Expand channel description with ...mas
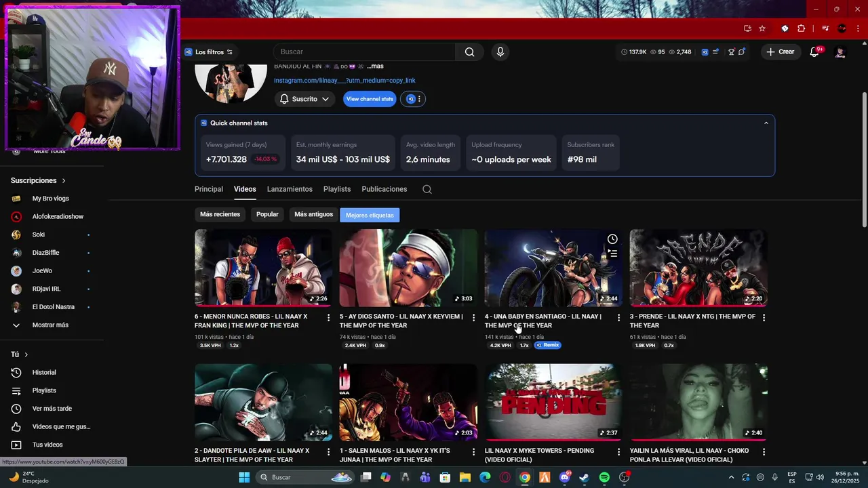Viewport: 868px width, 488px height. [375, 66]
